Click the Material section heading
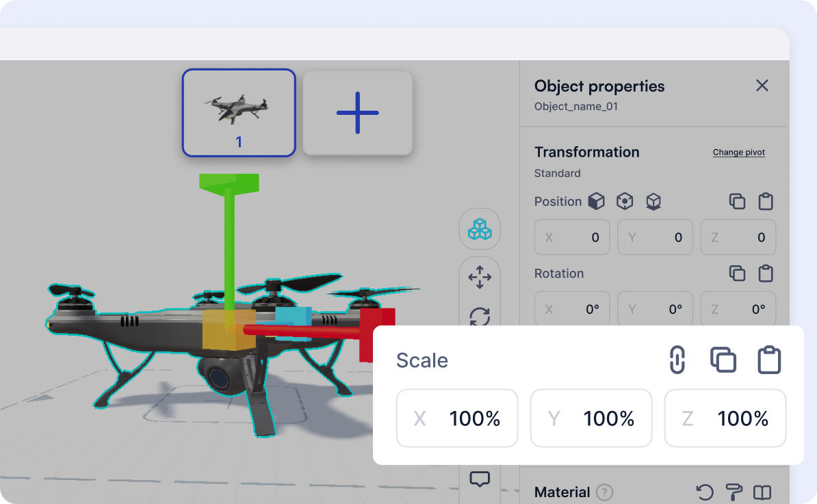The height and width of the screenshot is (504, 817). tap(562, 492)
